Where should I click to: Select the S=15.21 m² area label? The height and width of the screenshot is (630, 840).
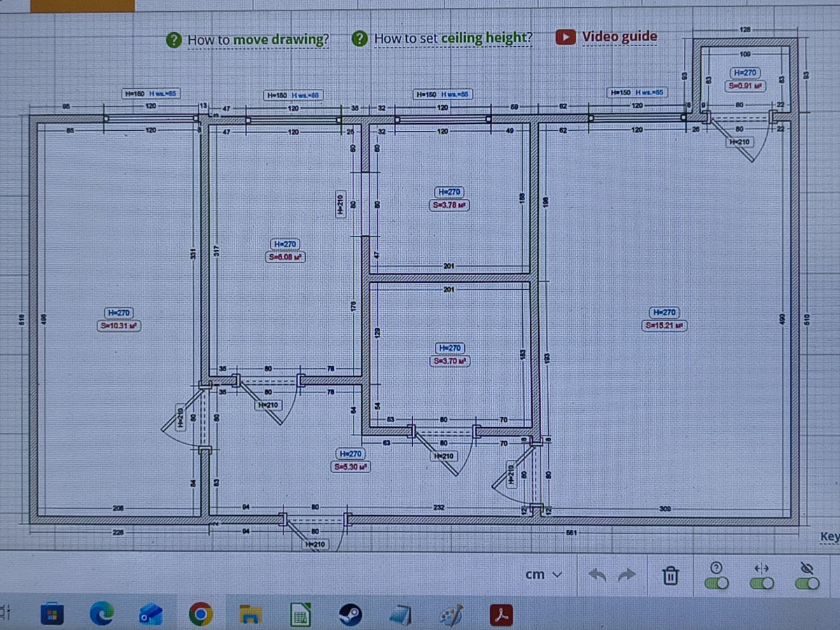664,325
